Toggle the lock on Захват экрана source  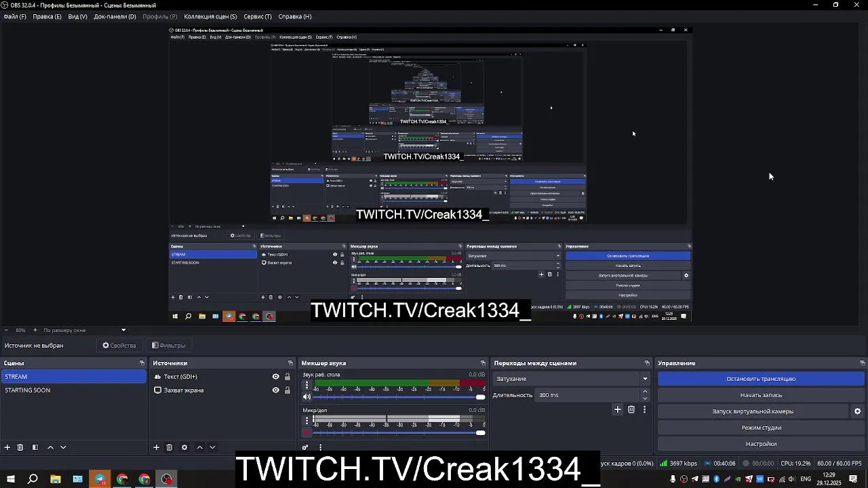coord(287,390)
